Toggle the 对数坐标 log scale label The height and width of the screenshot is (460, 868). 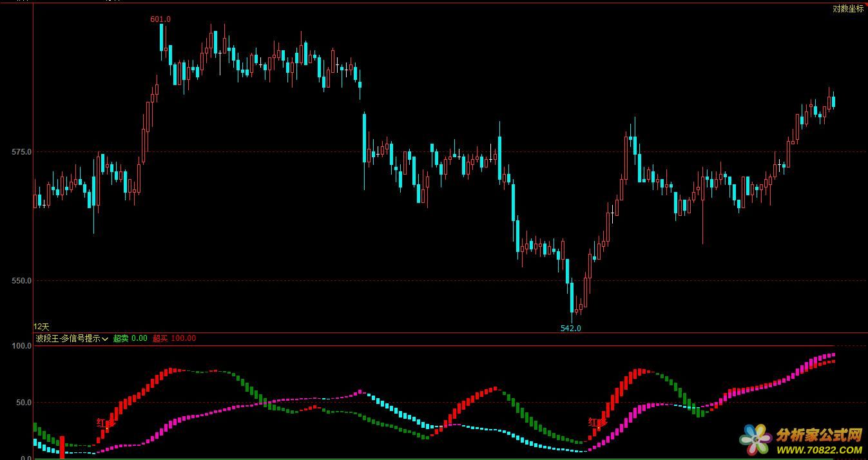(x=848, y=9)
